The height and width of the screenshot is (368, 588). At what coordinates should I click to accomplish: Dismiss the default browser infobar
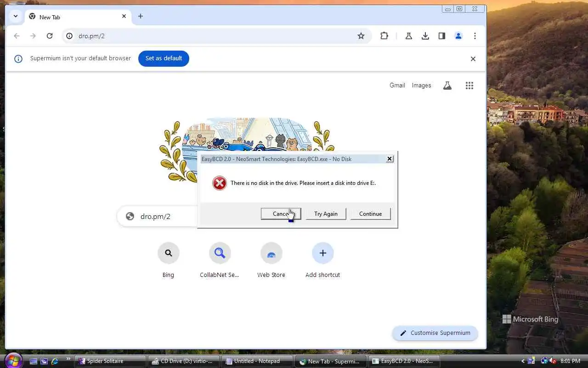point(473,59)
